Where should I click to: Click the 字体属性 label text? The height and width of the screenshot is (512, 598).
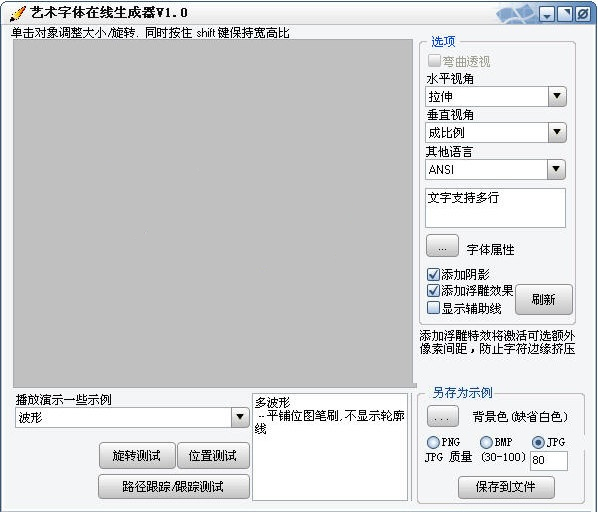coord(490,250)
